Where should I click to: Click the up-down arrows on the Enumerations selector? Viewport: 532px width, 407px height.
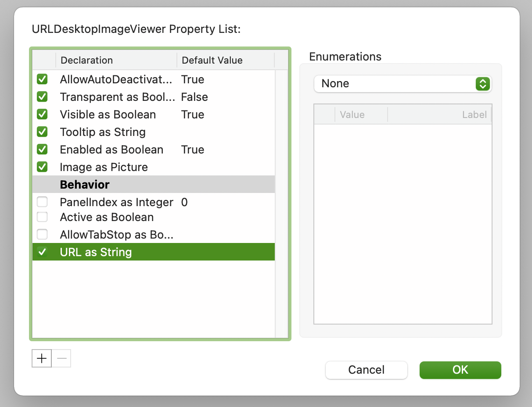(x=482, y=83)
